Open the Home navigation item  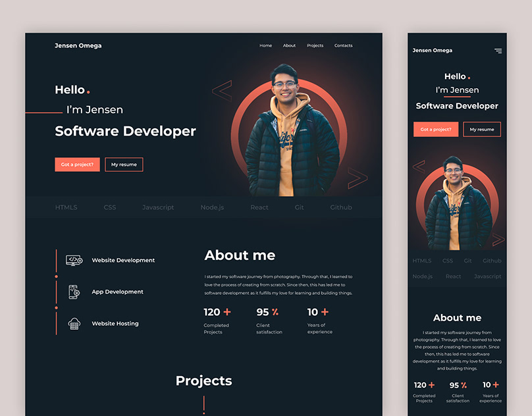point(265,45)
